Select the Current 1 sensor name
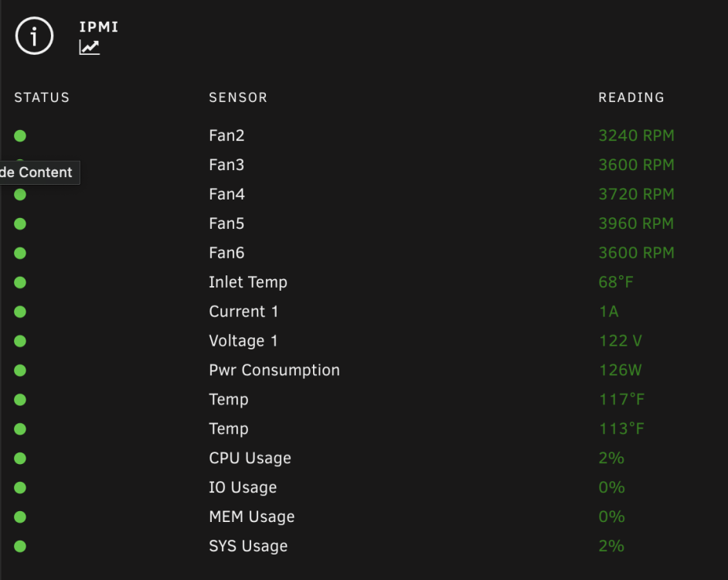728x580 pixels. click(x=243, y=311)
